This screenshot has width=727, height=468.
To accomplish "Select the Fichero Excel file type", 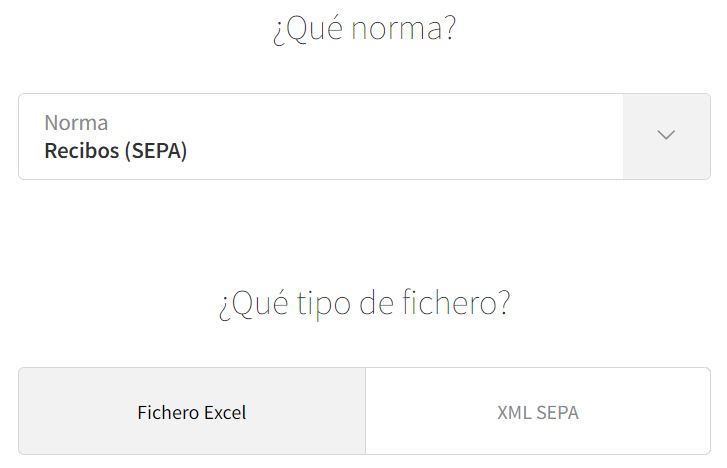I will tap(192, 411).
